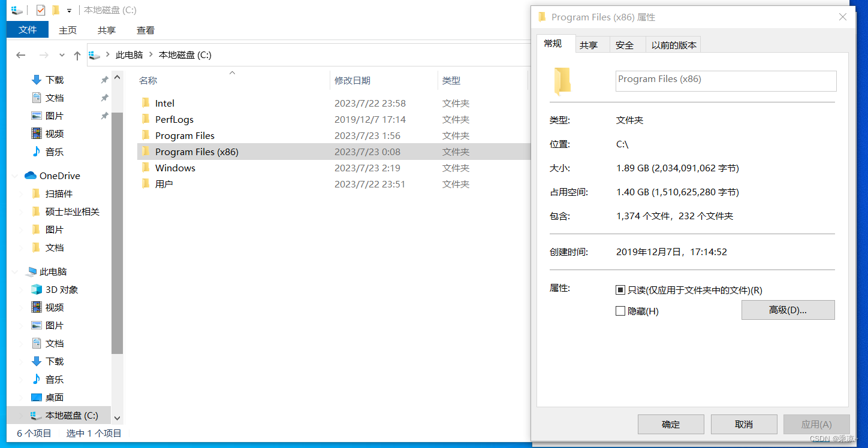Viewport: 868px width, 448px height.
Task: Click the 2023/7/23 2:19 date of Windows
Action: [367, 168]
